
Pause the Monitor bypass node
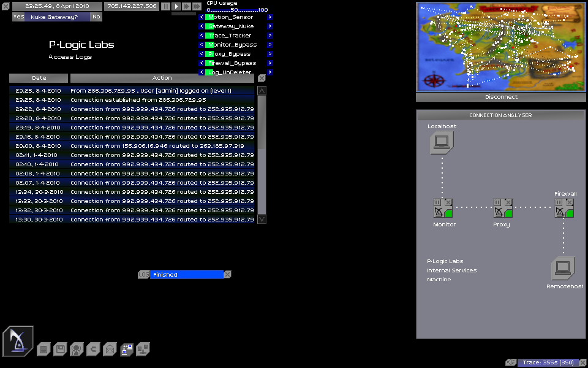(437, 202)
